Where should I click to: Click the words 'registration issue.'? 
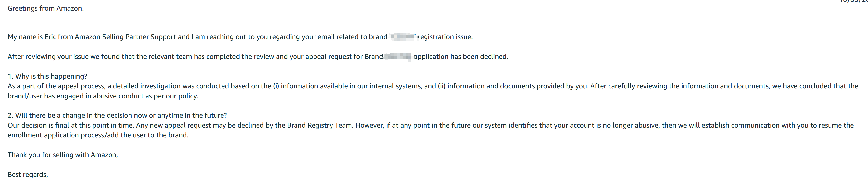[x=445, y=37]
